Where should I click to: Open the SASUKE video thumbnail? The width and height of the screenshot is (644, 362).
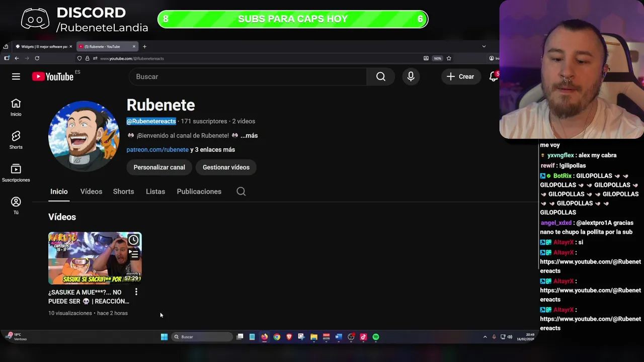coord(95,258)
